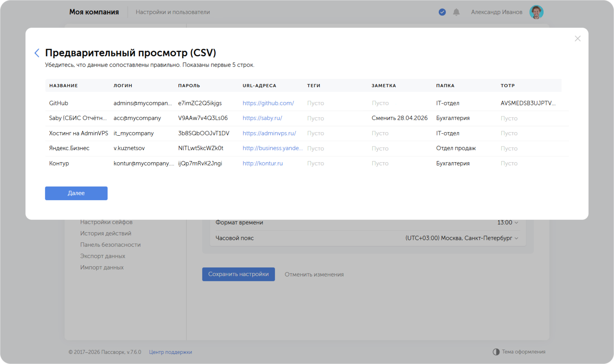This screenshot has height=364, width=614.
Task: Expand the Часовой пояс dropdown
Action: pos(462,238)
